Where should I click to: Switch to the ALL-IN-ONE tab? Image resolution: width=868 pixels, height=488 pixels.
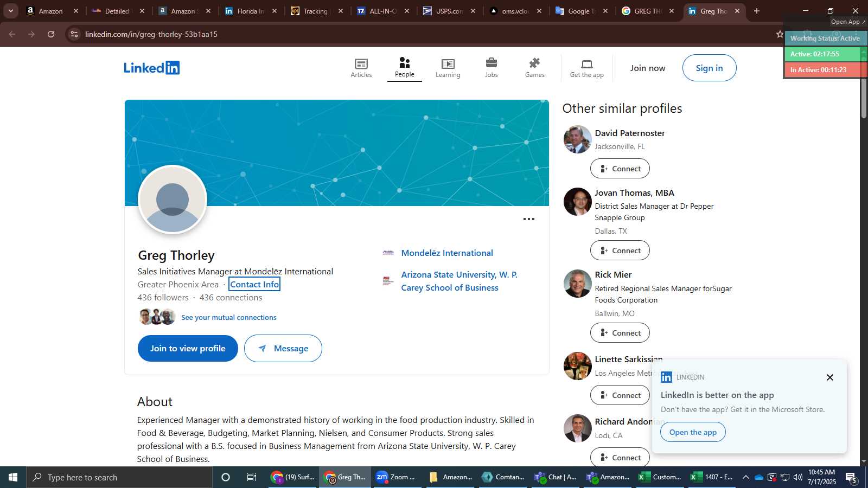point(384,11)
